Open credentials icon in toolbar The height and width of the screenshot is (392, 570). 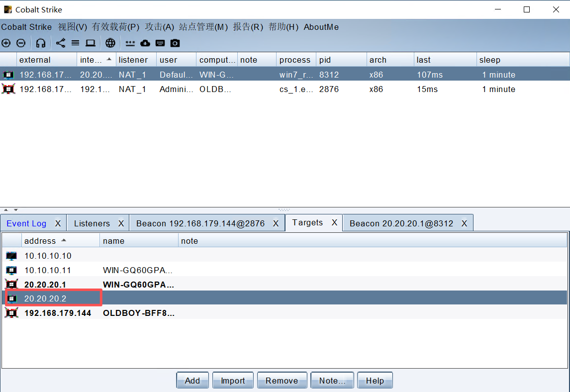[130, 43]
